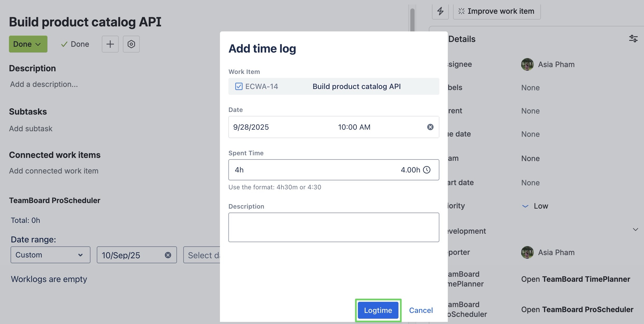Click the time log Description text box
The height and width of the screenshot is (324, 644).
[x=334, y=227]
